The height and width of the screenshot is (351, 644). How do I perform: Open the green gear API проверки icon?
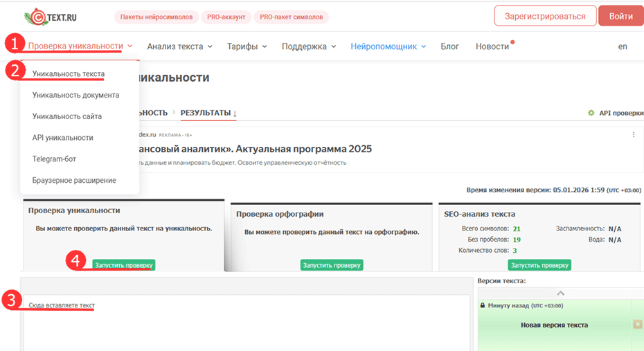pos(591,113)
